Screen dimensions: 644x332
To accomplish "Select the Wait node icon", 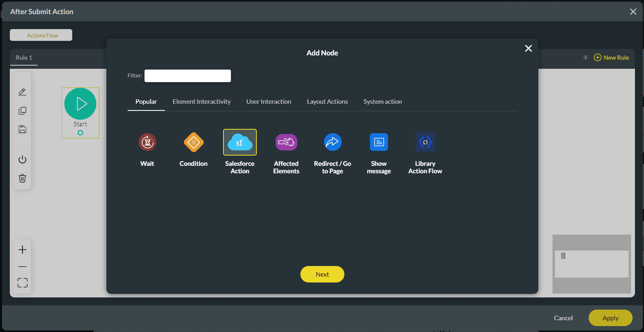I will pyautogui.click(x=147, y=142).
